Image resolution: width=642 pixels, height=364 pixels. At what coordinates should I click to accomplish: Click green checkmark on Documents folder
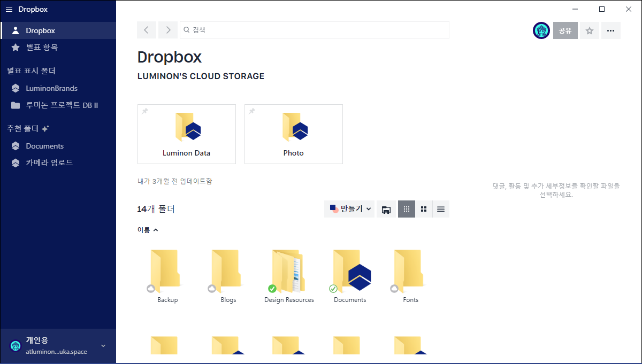(333, 289)
